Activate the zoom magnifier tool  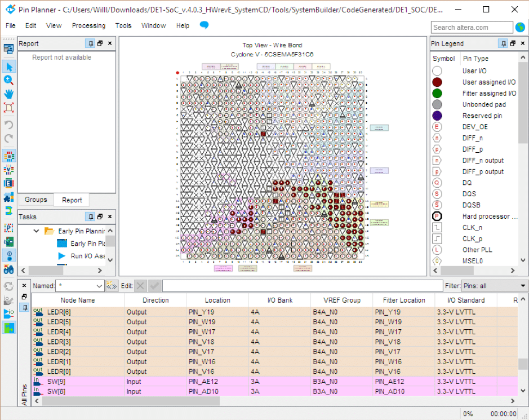8,80
